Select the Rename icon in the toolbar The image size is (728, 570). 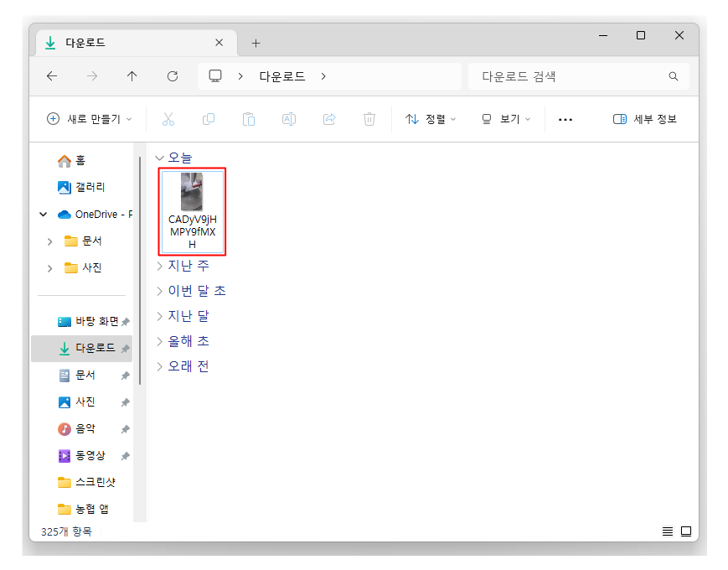(x=288, y=119)
